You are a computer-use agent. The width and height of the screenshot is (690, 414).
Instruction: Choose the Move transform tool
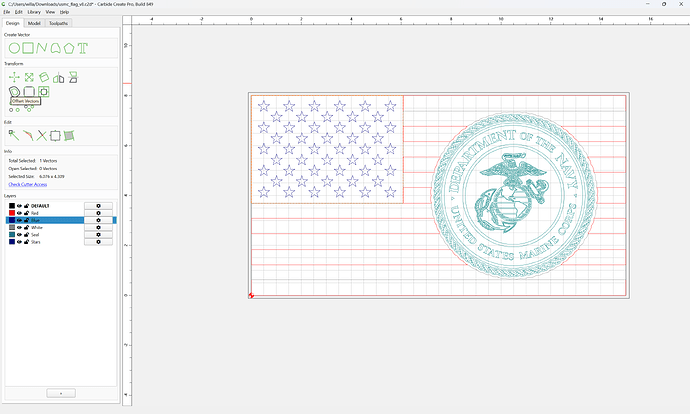[14, 77]
